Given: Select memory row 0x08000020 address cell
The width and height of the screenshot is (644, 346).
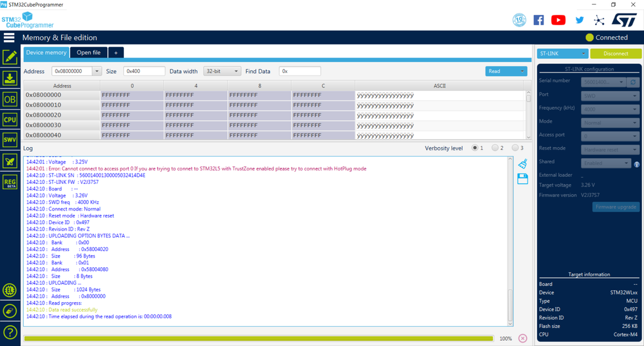Looking at the screenshot, I should point(62,115).
